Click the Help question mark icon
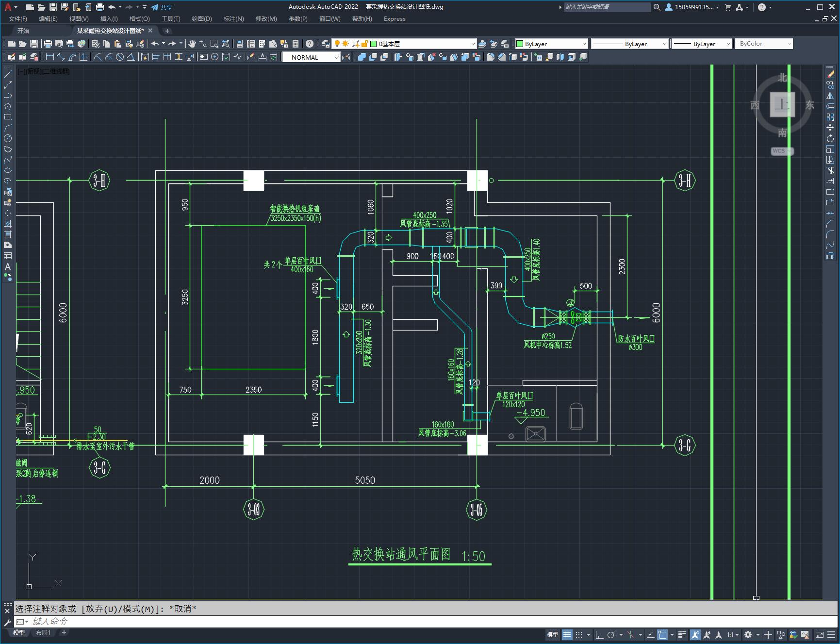This screenshot has height=644, width=840. click(310, 44)
